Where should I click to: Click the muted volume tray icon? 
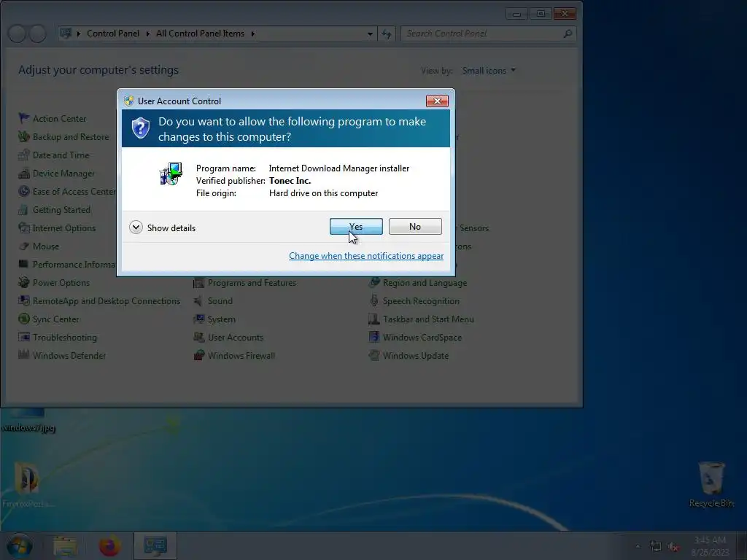coord(673,547)
